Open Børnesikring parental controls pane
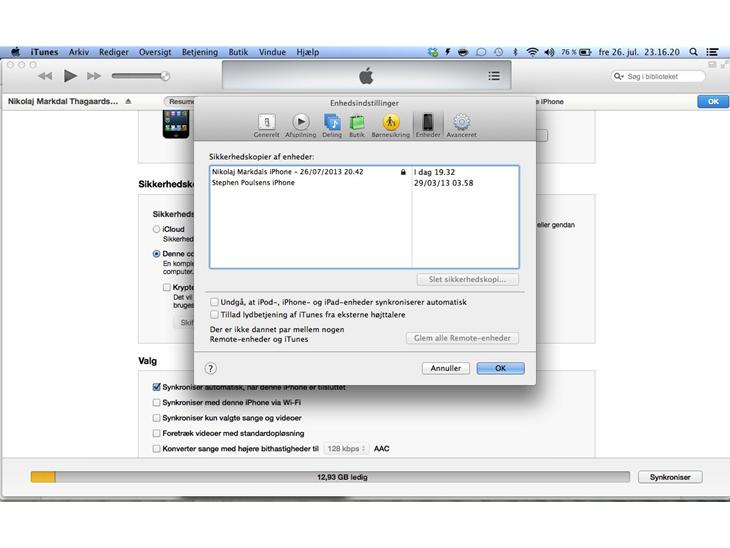Screen dimensions: 730x548 (x=391, y=124)
